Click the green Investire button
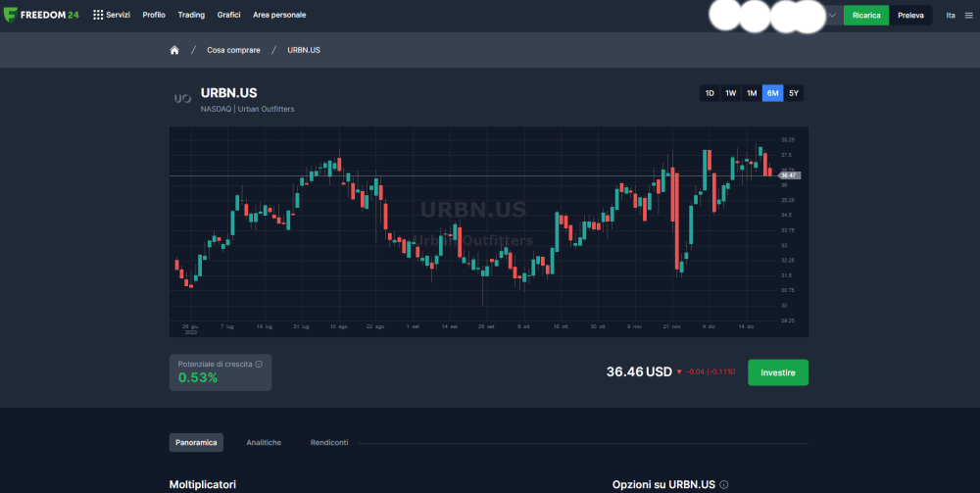The image size is (980, 493). pos(778,372)
